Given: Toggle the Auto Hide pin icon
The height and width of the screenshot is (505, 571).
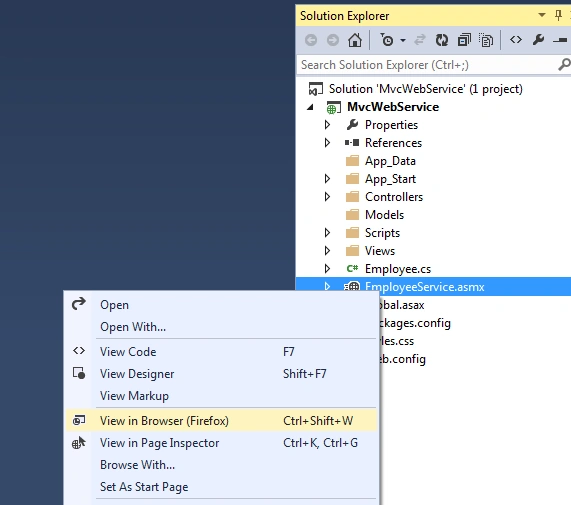Looking at the screenshot, I should click(x=558, y=15).
